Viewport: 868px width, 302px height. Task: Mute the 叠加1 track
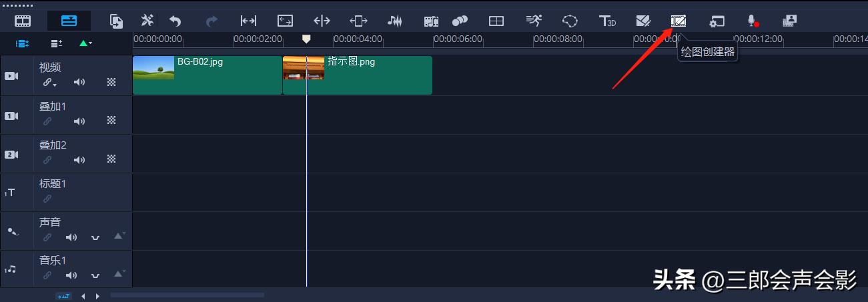point(79,121)
